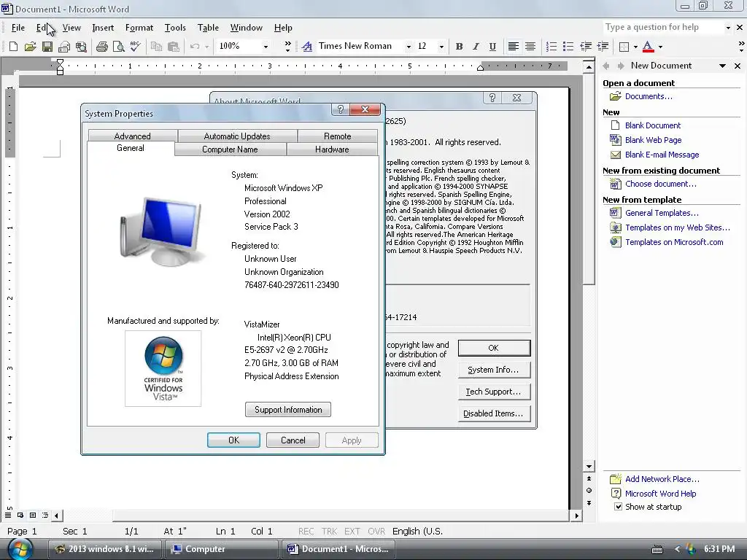Click the task pane Back arrow
Image resolution: width=747 pixels, height=560 pixels.
(x=606, y=66)
